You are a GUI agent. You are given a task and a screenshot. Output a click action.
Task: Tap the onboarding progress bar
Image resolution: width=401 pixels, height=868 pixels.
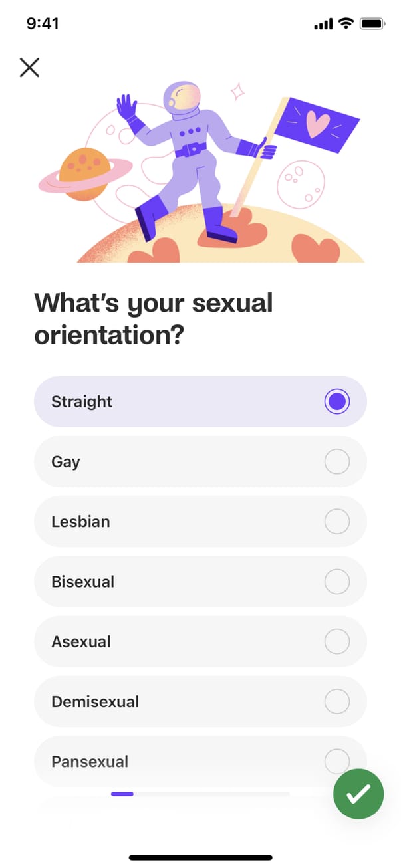(x=200, y=794)
